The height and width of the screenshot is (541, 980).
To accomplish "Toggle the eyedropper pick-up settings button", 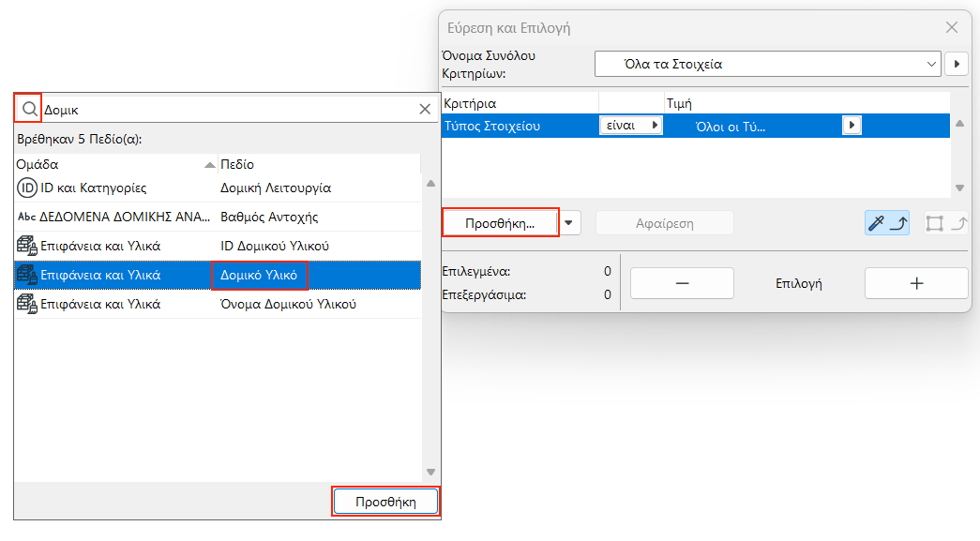I will click(x=886, y=223).
